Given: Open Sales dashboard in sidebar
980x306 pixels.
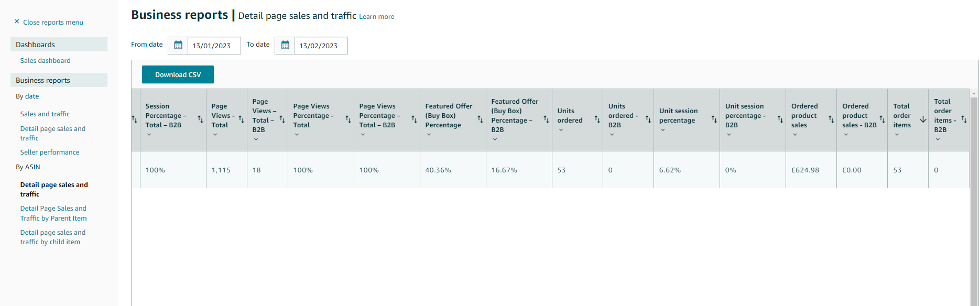Looking at the screenshot, I should point(46,61).
